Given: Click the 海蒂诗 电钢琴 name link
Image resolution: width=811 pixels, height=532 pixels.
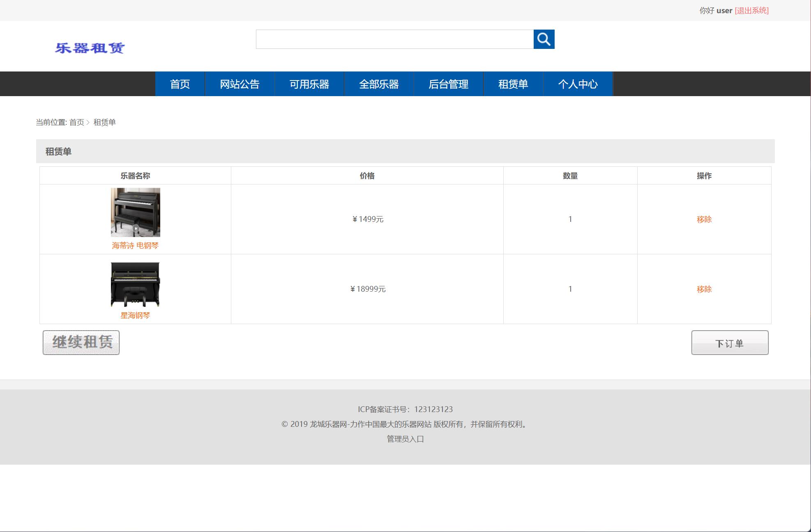Looking at the screenshot, I should (x=135, y=246).
